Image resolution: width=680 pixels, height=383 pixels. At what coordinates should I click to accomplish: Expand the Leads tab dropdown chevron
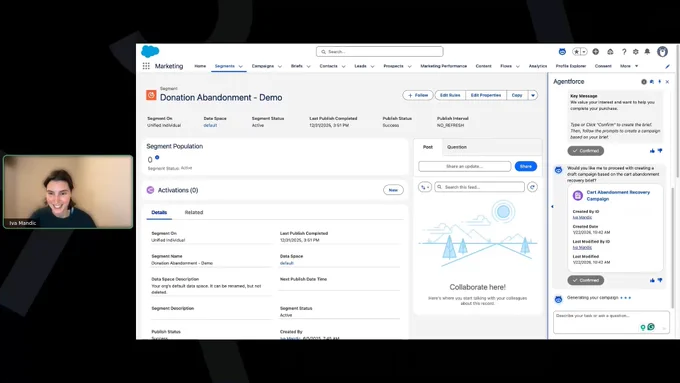pos(372,66)
